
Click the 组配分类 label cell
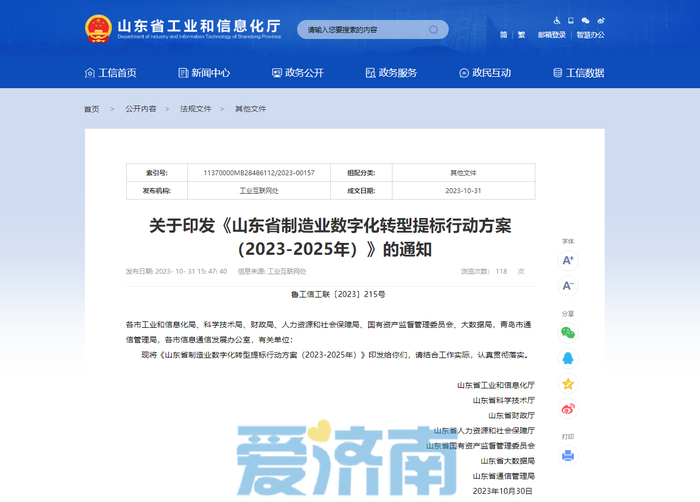(x=361, y=173)
